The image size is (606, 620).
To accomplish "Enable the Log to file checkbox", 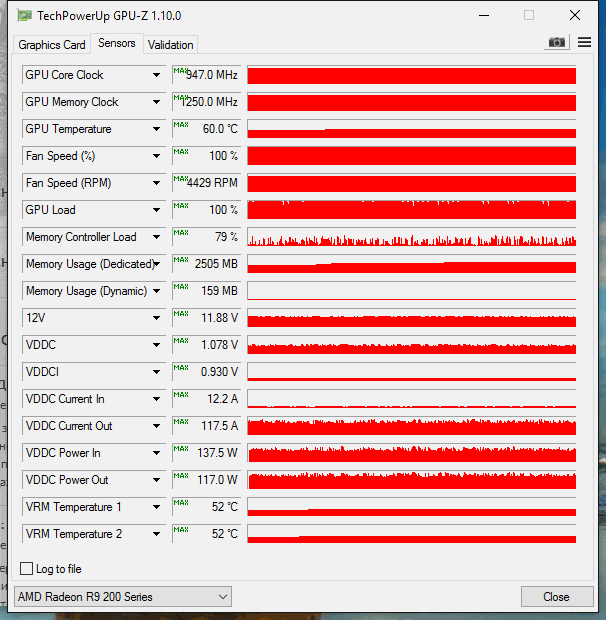I will tap(26, 569).
